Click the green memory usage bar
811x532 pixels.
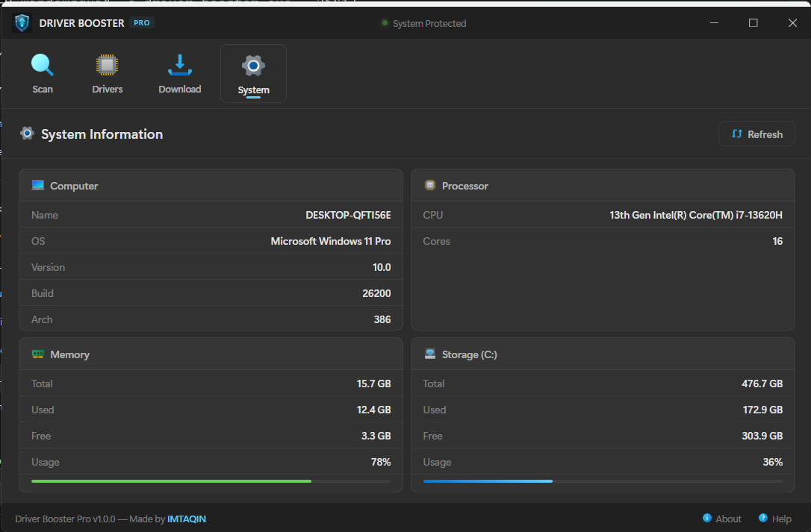[171, 481]
